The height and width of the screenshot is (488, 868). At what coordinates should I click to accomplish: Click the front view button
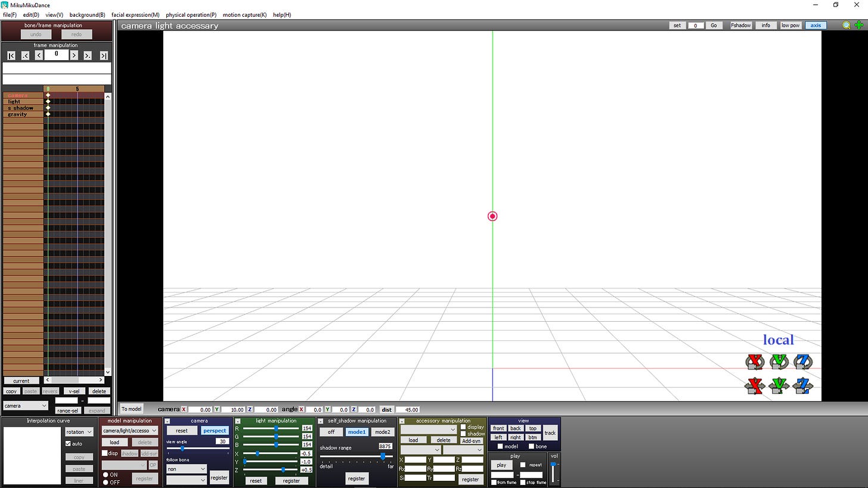tap(498, 428)
